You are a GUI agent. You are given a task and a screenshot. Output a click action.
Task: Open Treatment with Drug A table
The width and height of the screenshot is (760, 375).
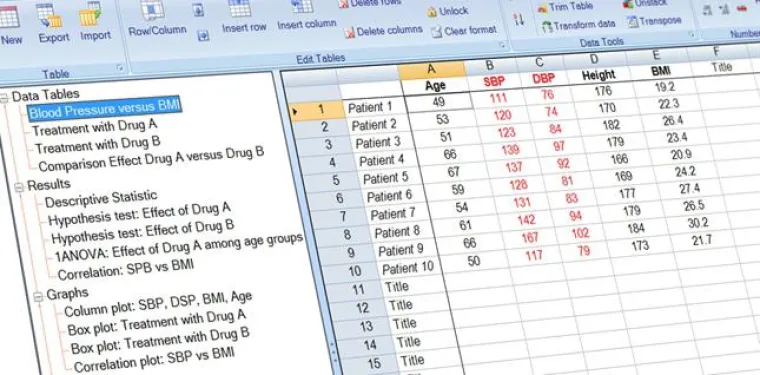pos(95,127)
